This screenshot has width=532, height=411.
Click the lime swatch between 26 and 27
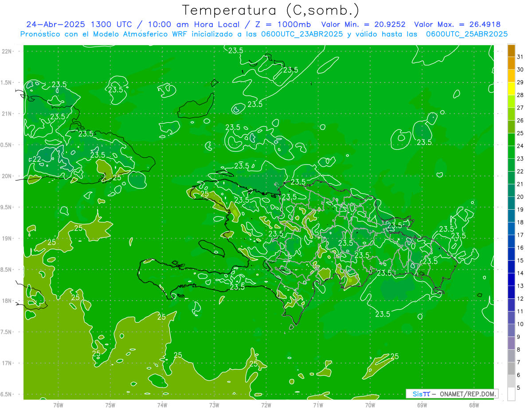click(511, 114)
